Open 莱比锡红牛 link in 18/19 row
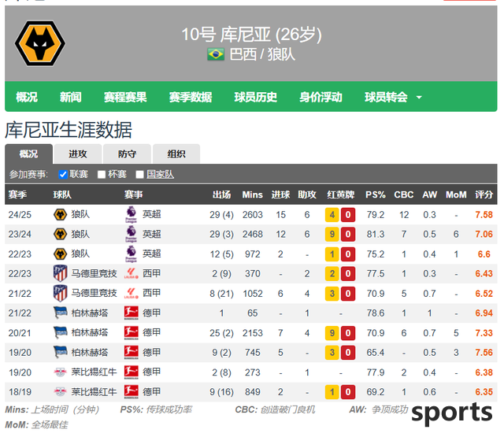 tap(94, 392)
